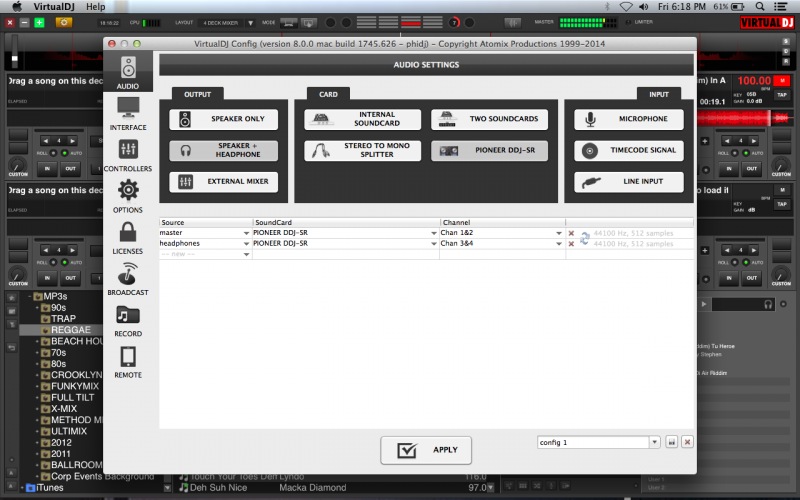Select the FUNKYMIX folder
Image resolution: width=800 pixels, height=500 pixels.
(74, 386)
